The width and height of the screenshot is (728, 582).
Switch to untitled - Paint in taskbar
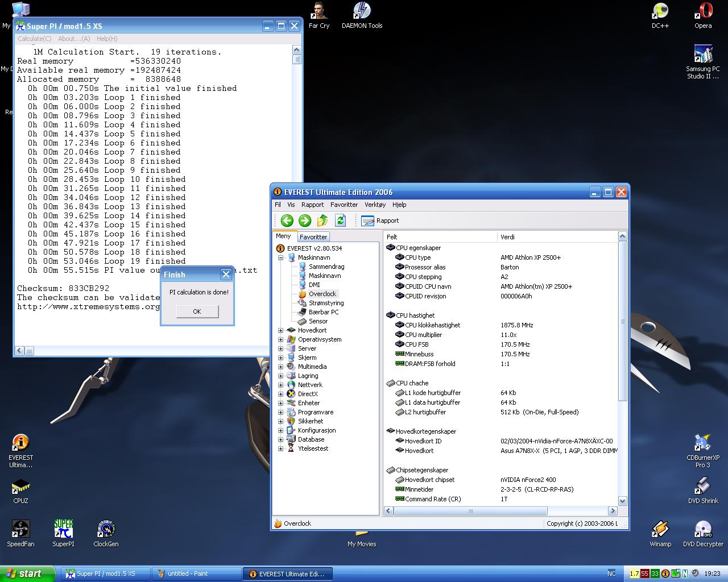tap(197, 573)
